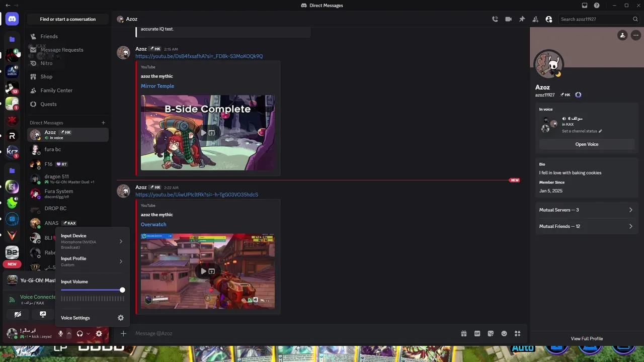Open Nitro page
This screenshot has width=644, height=362.
coord(68,63)
